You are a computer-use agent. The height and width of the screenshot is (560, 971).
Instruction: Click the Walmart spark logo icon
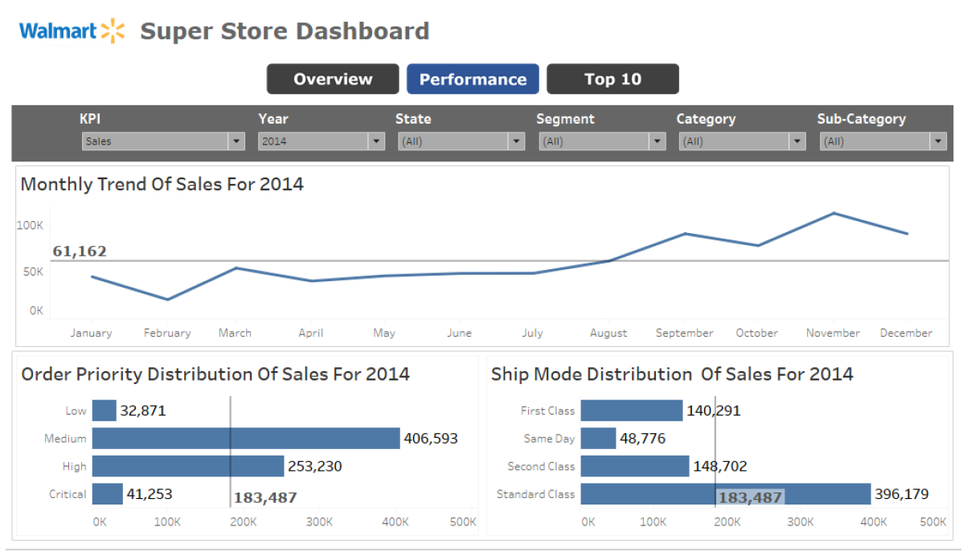tap(113, 30)
